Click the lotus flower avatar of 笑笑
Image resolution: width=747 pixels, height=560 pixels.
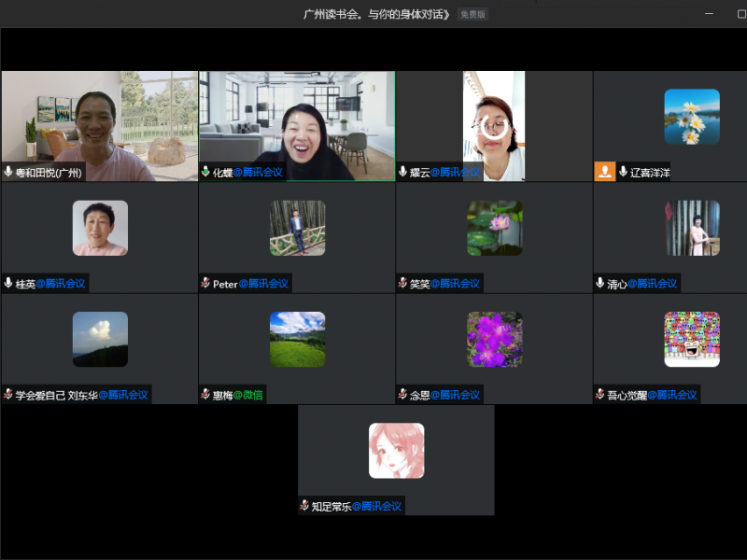pyautogui.click(x=494, y=228)
